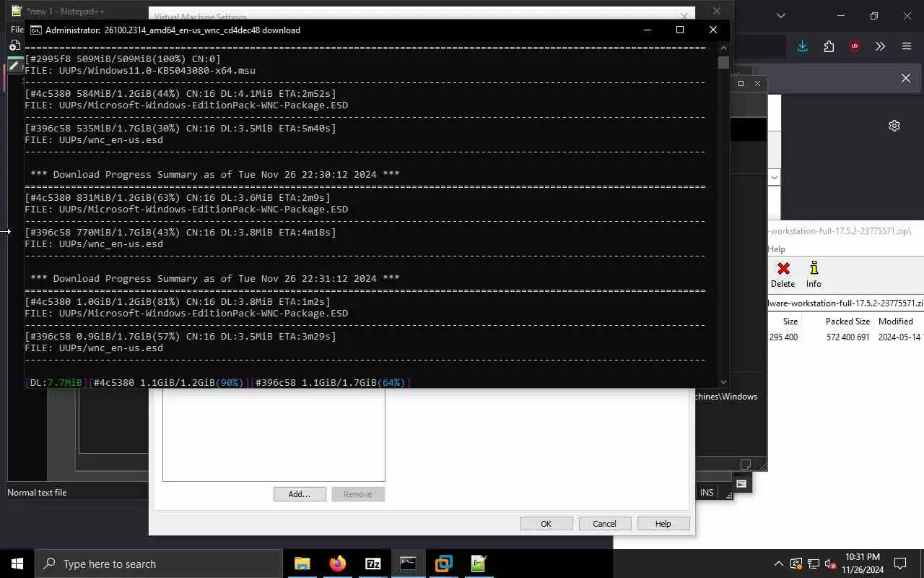Click the Firefox list all tabs arrow
Image resolution: width=924 pixels, height=578 pixels.
(780, 15)
